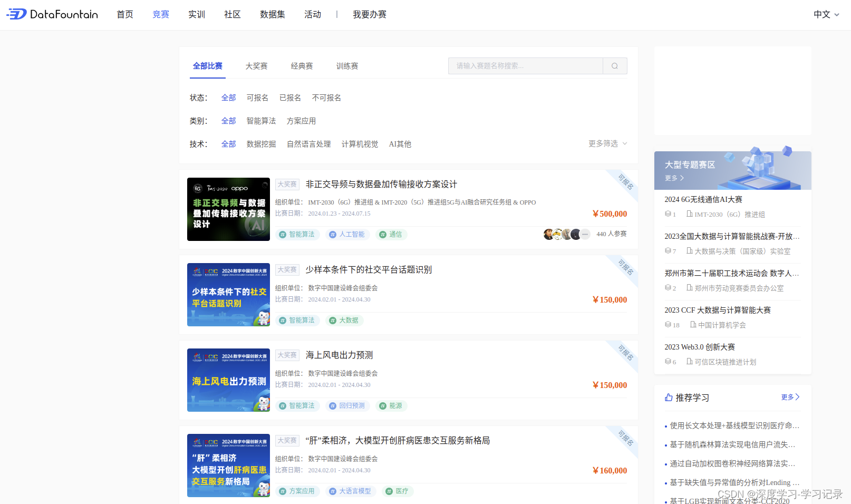Viewport: 851px width, 504px height.
Task: Open 数据集 in top navigation
Action: pos(273,14)
